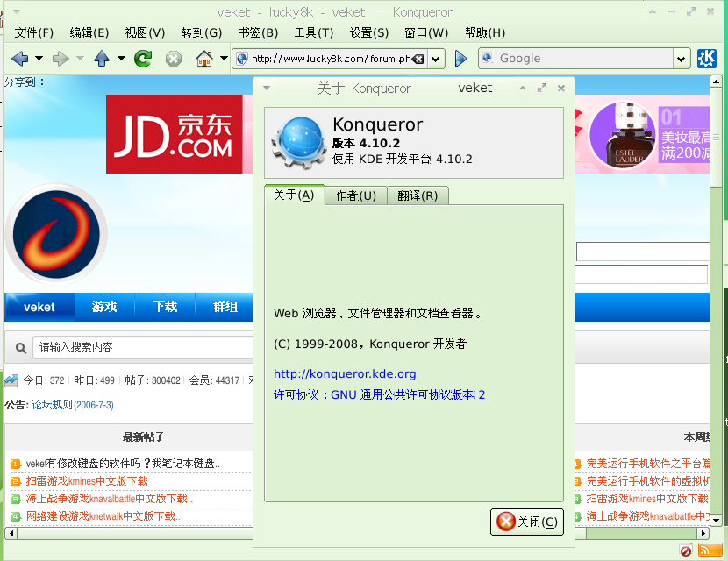728x561 pixels.
Task: Open the Up arrow dropdown
Action: click(121, 59)
